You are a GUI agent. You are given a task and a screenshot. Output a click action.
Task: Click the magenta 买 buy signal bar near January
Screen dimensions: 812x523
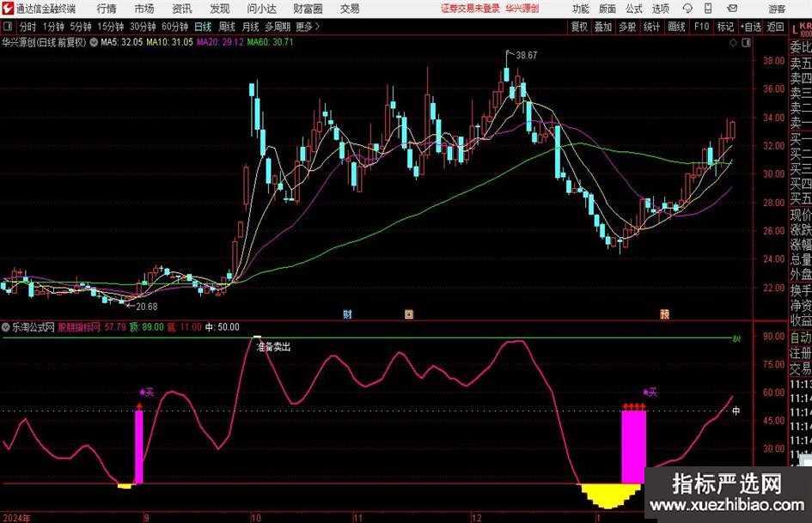[633, 447]
